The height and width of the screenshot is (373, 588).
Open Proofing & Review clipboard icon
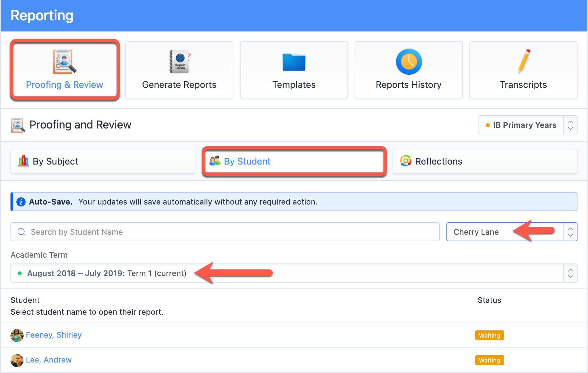click(64, 62)
